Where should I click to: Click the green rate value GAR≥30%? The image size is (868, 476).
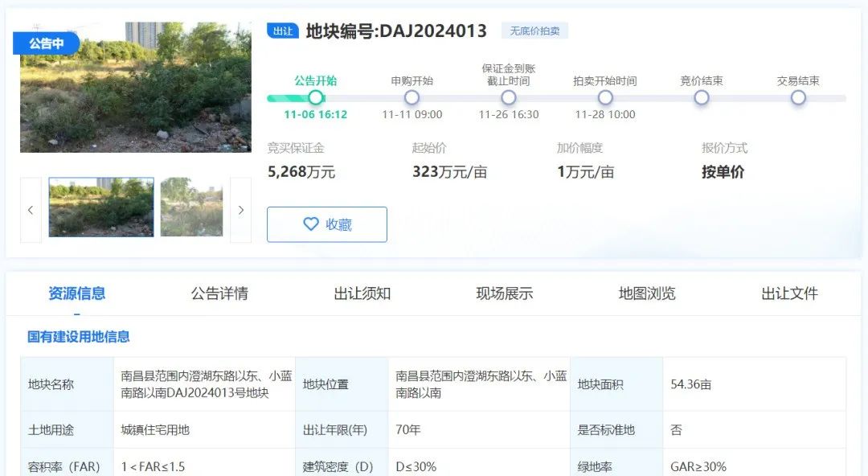pos(698,466)
